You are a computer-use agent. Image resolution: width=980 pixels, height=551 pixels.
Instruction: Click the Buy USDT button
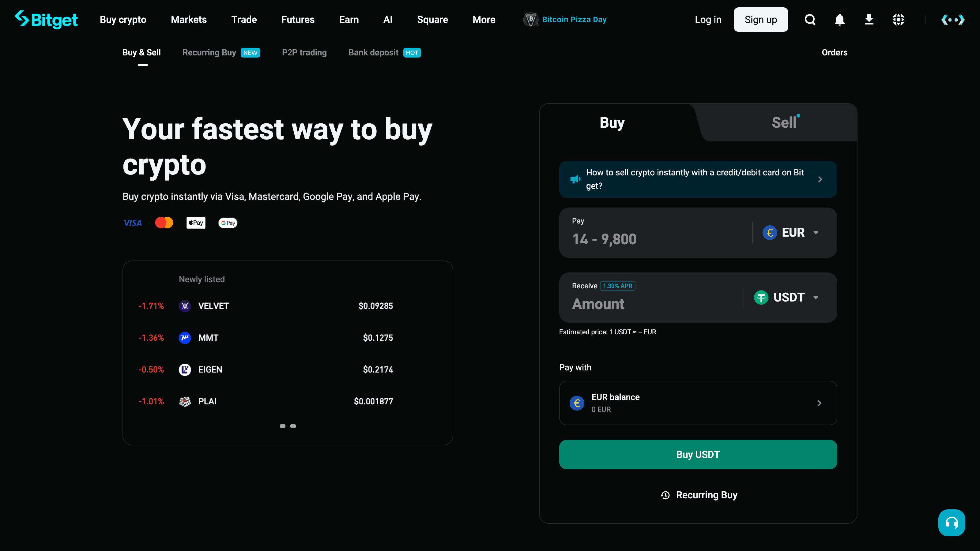(x=698, y=454)
